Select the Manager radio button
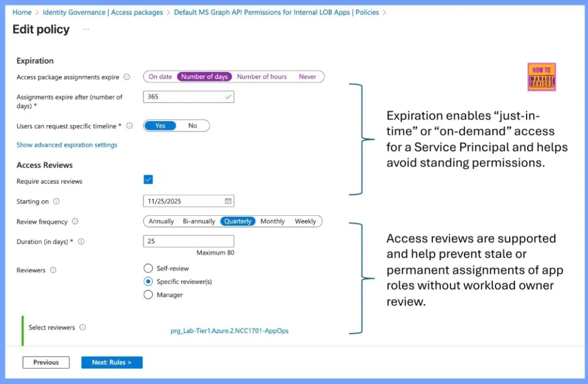588x384 pixels. point(148,294)
